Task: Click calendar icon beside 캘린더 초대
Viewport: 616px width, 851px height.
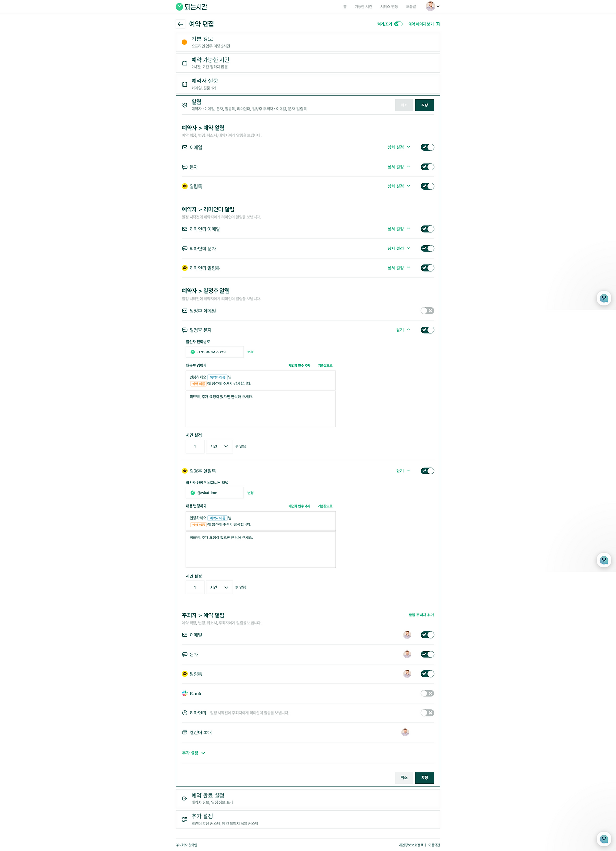Action: (x=185, y=733)
